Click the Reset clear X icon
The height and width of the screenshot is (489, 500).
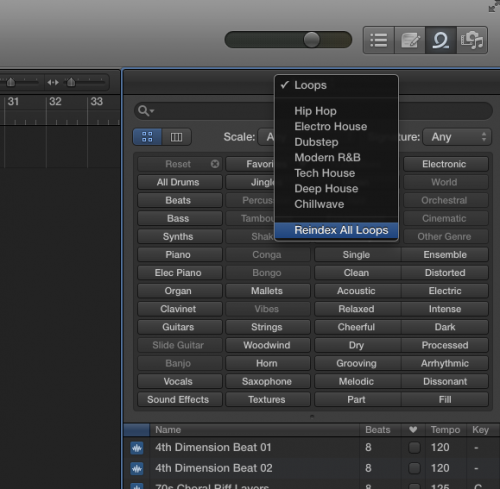coord(215,164)
